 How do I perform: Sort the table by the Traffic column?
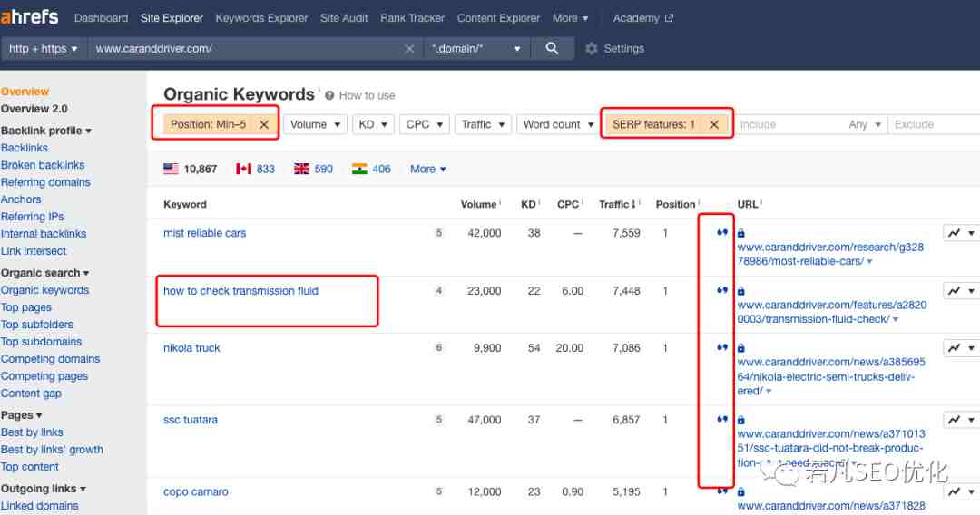pos(617,204)
